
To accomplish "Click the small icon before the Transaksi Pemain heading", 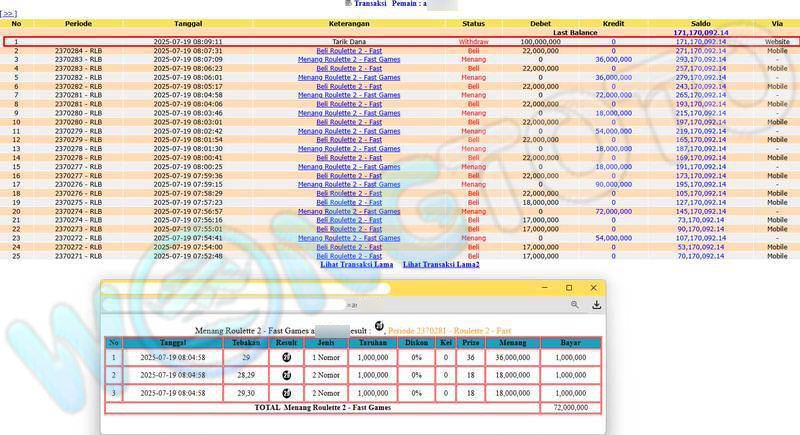I will [x=347, y=4].
